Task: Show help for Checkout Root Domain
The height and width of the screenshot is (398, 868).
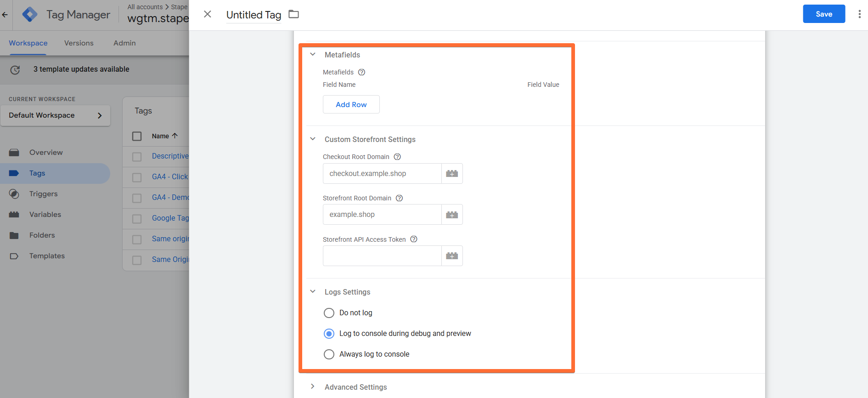Action: coord(397,157)
